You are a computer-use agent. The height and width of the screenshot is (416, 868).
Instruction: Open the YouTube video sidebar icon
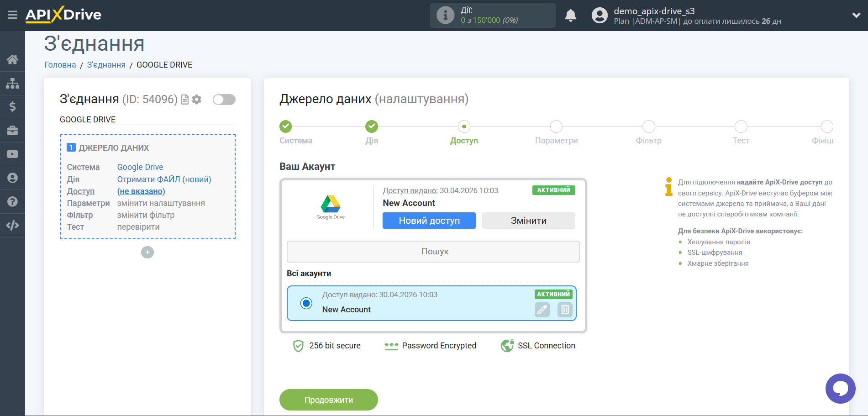pyautogui.click(x=12, y=154)
